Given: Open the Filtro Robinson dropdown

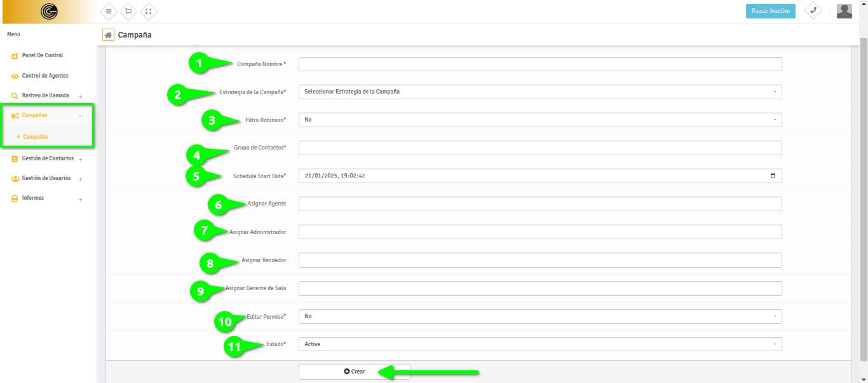Looking at the screenshot, I should 539,120.
